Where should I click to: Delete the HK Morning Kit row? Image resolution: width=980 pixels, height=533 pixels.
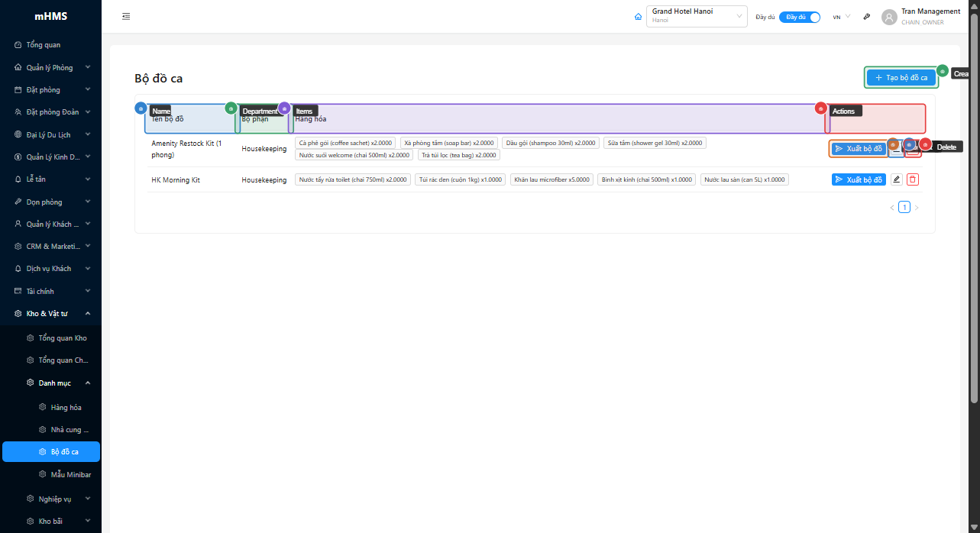click(x=913, y=179)
